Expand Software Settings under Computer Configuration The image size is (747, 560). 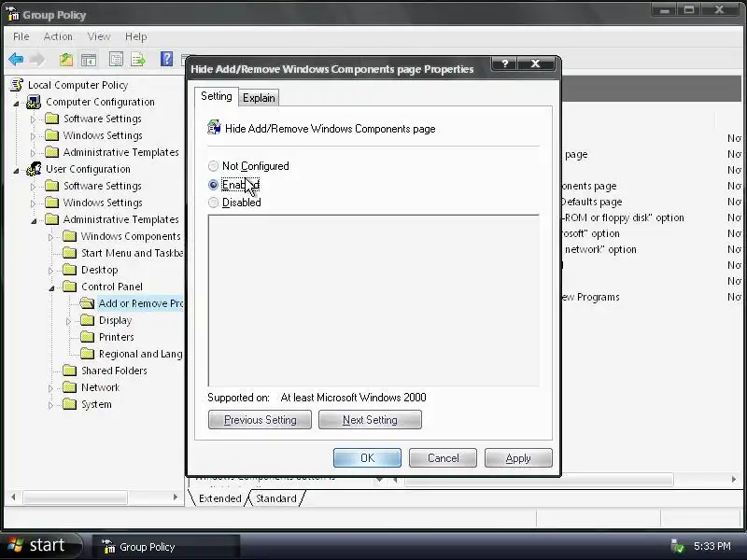[x=33, y=119]
